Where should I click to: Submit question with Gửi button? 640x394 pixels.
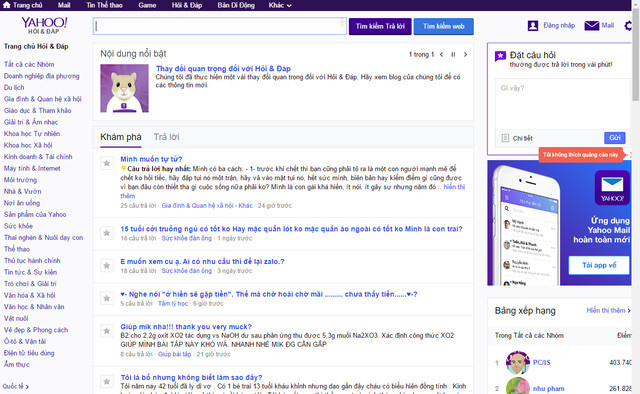click(x=615, y=138)
